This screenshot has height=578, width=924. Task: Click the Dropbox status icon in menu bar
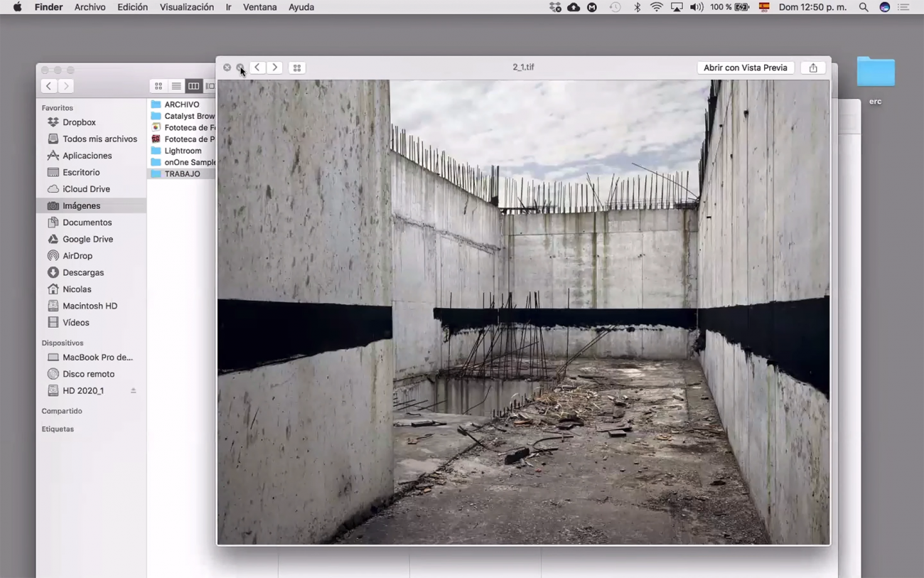[555, 7]
